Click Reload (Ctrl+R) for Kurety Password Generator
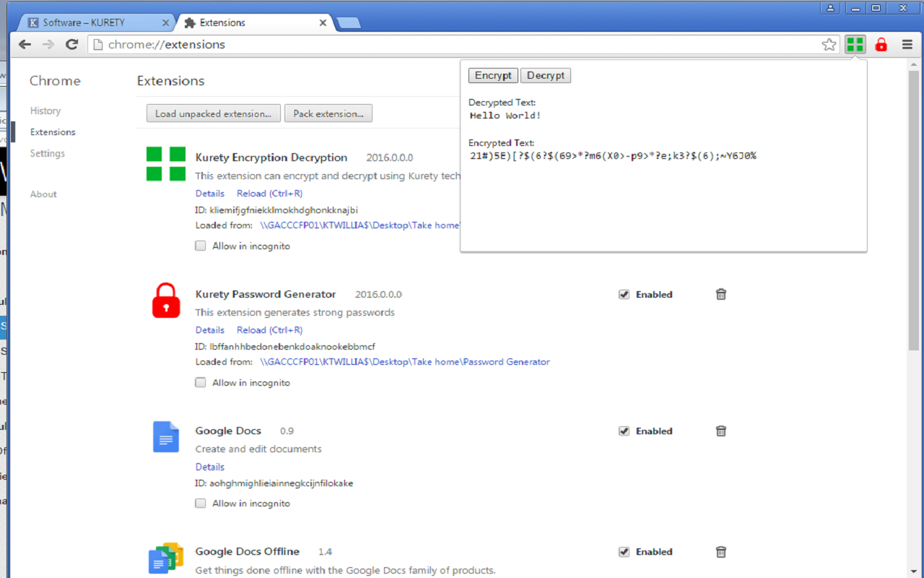Screen dimensions: 924x578 click(x=270, y=329)
